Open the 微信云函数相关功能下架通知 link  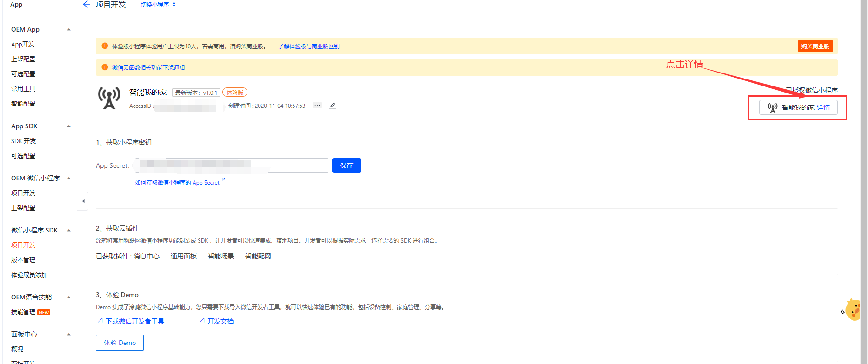[x=148, y=68]
